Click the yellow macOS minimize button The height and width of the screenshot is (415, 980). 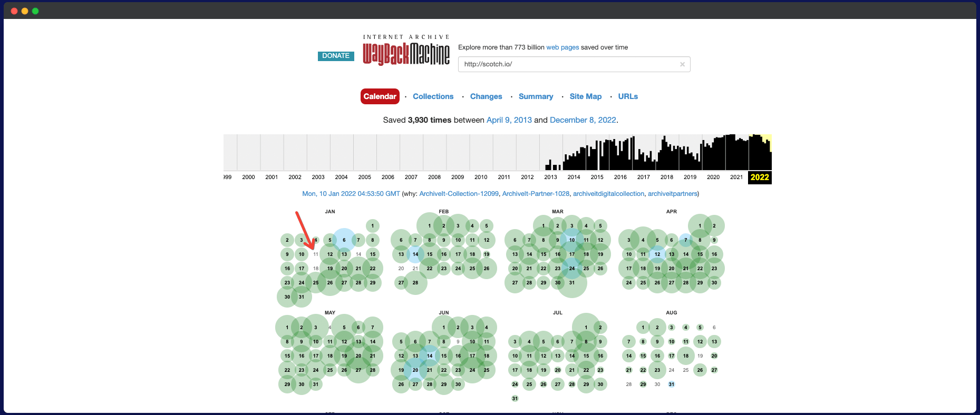(x=25, y=11)
